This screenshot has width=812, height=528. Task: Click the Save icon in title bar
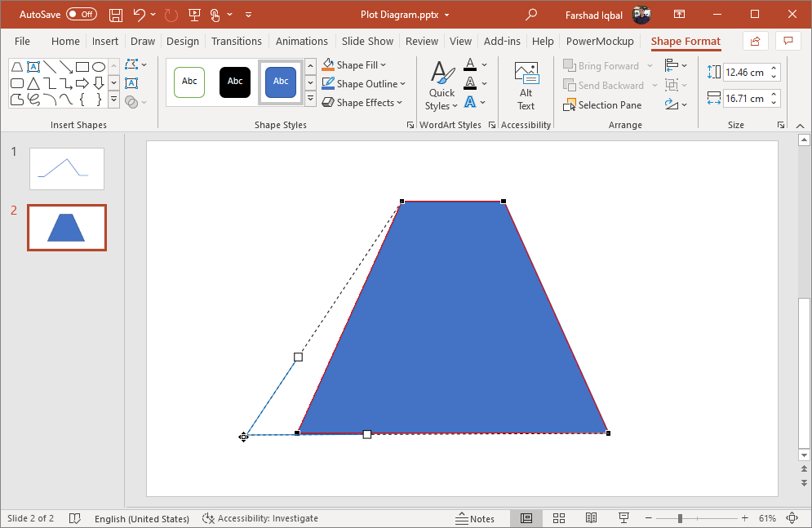coord(116,15)
